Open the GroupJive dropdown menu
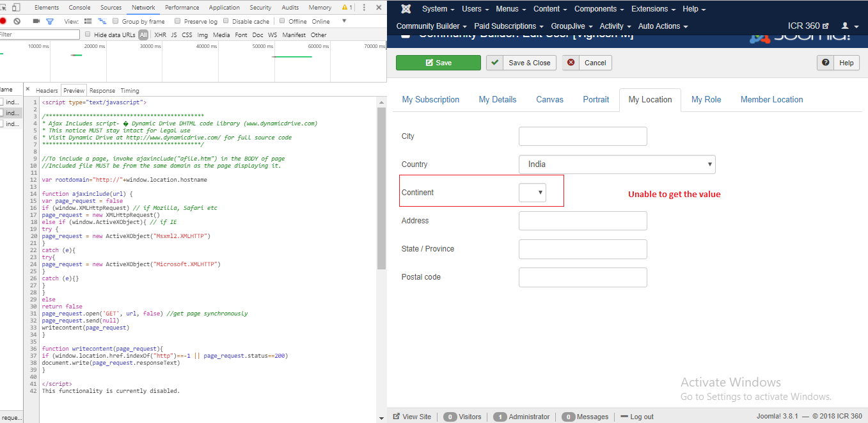868x423 pixels. [572, 26]
